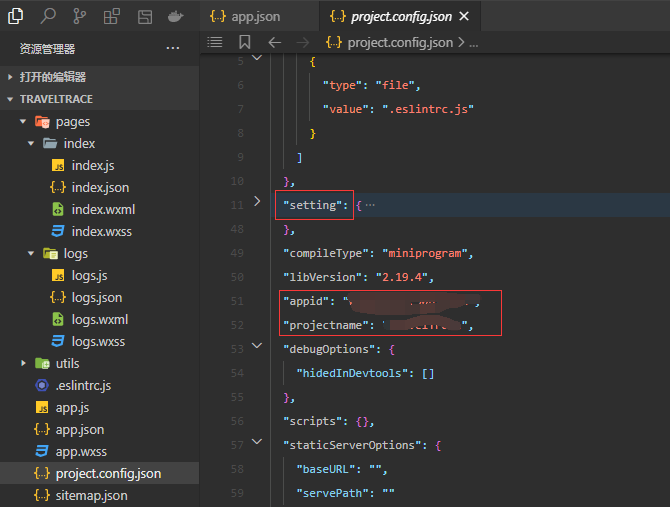Open index.wxml in the file tree
Screen dimensions: 670x507
tap(100, 209)
